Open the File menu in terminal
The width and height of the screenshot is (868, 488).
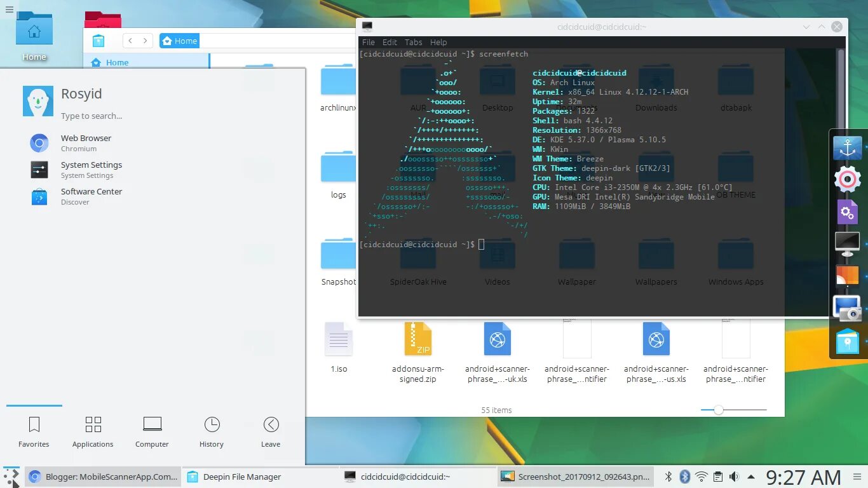click(369, 42)
